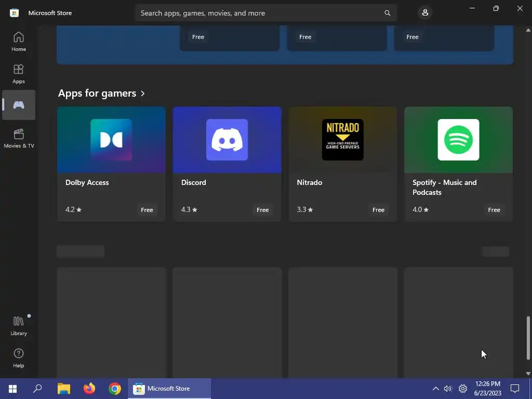Click Free button on Nitrado

378,210
